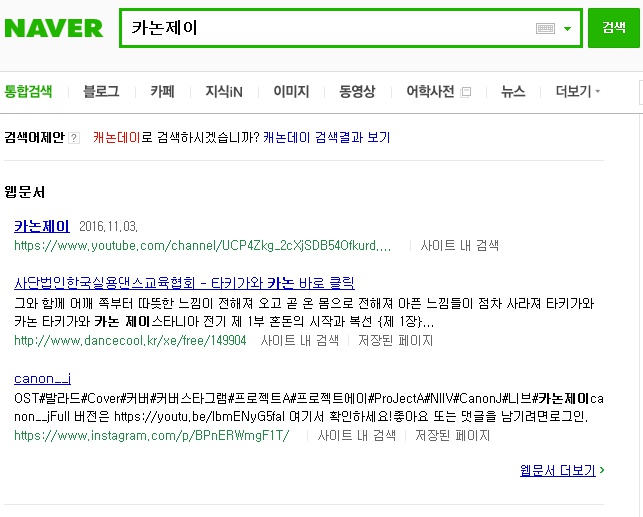
Task: Open the 카페 tab
Action: pyautogui.click(x=162, y=91)
